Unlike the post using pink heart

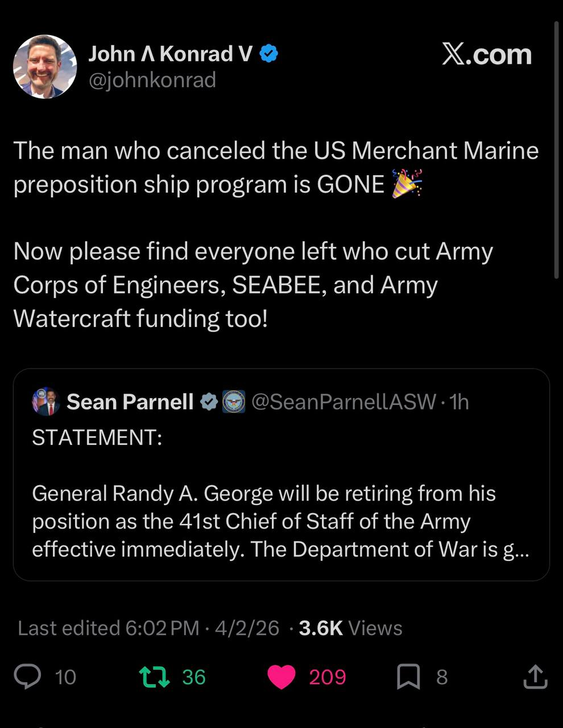(x=281, y=677)
